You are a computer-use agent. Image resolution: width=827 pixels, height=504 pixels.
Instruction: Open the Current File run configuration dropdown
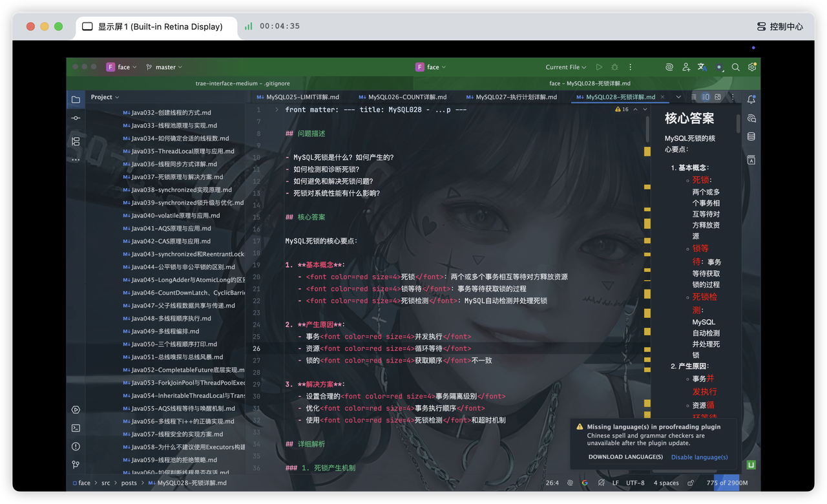[x=565, y=67]
